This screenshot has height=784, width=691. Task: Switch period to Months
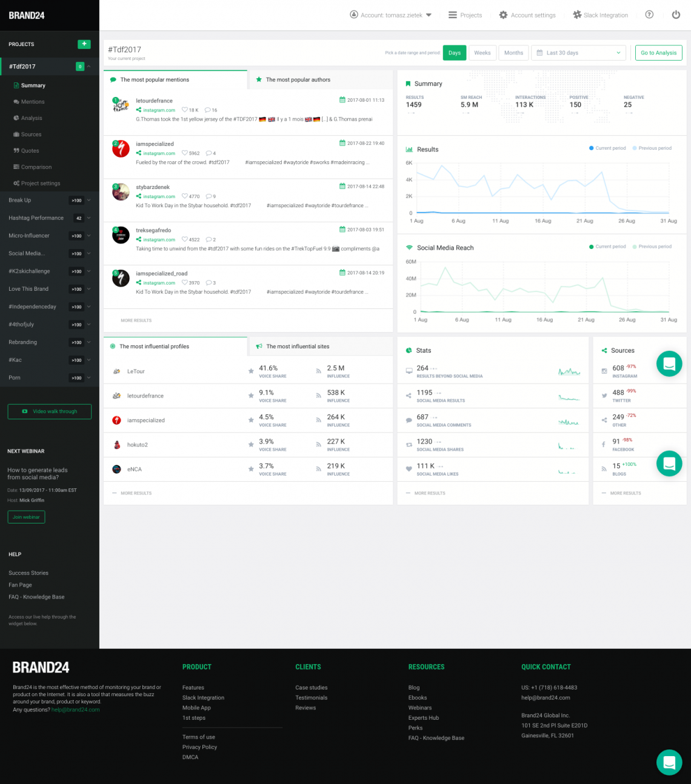[x=513, y=53]
